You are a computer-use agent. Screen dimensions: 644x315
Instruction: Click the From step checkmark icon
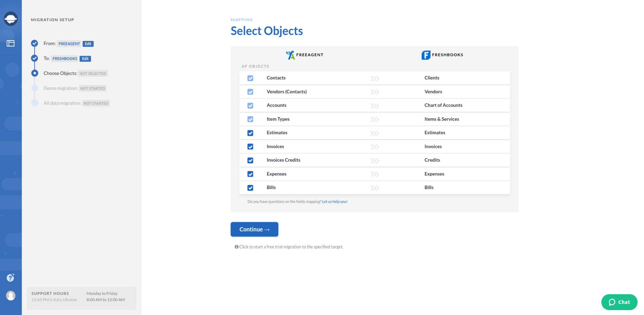34,43
